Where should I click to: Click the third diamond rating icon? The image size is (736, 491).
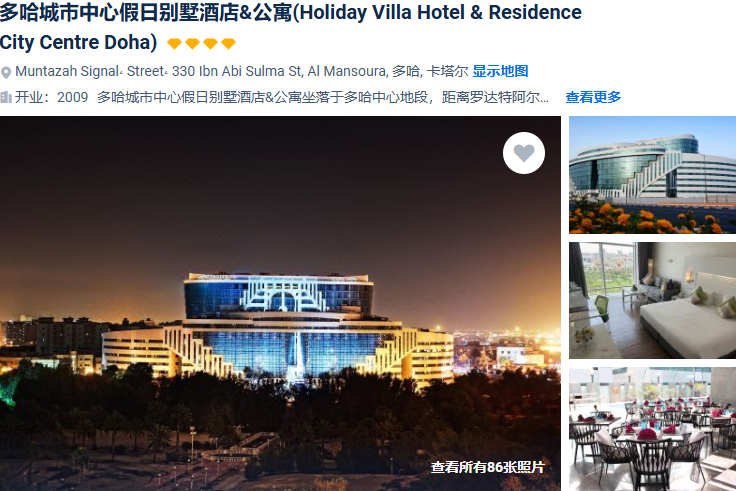click(x=210, y=44)
